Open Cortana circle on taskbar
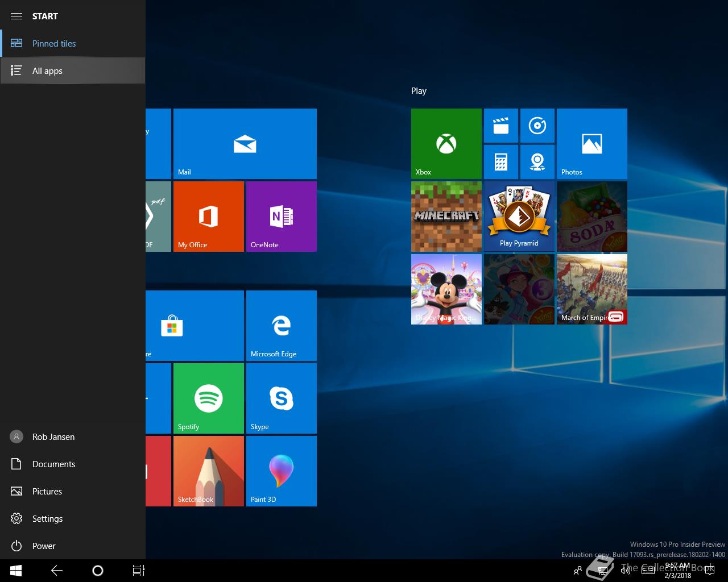Viewport: 728px width, 582px height. 98,571
